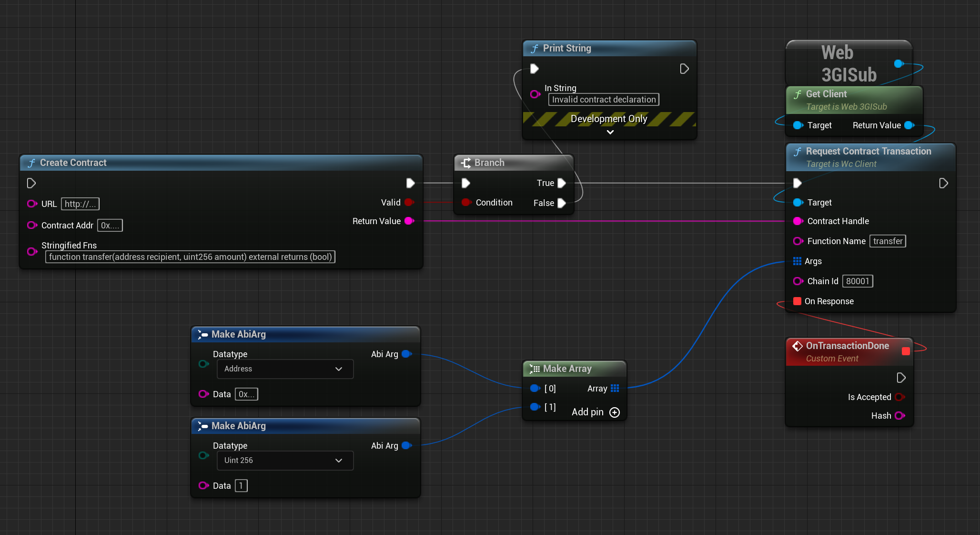This screenshot has height=535, width=980.
Task: Click the Print String function icon
Action: pos(535,48)
